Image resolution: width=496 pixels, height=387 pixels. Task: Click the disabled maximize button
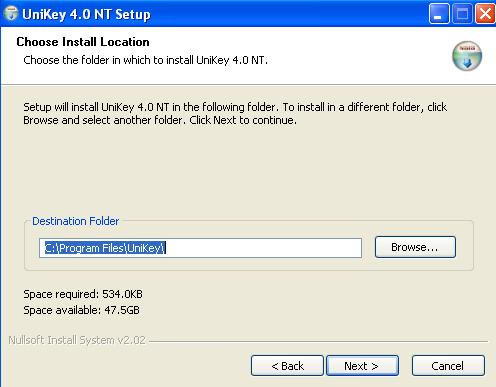[x=462, y=14]
